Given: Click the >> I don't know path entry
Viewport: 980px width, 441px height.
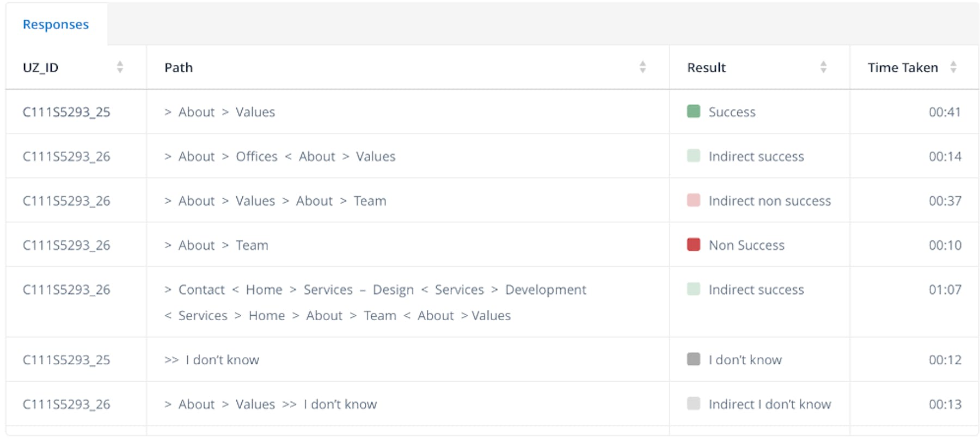Looking at the screenshot, I should 212,360.
